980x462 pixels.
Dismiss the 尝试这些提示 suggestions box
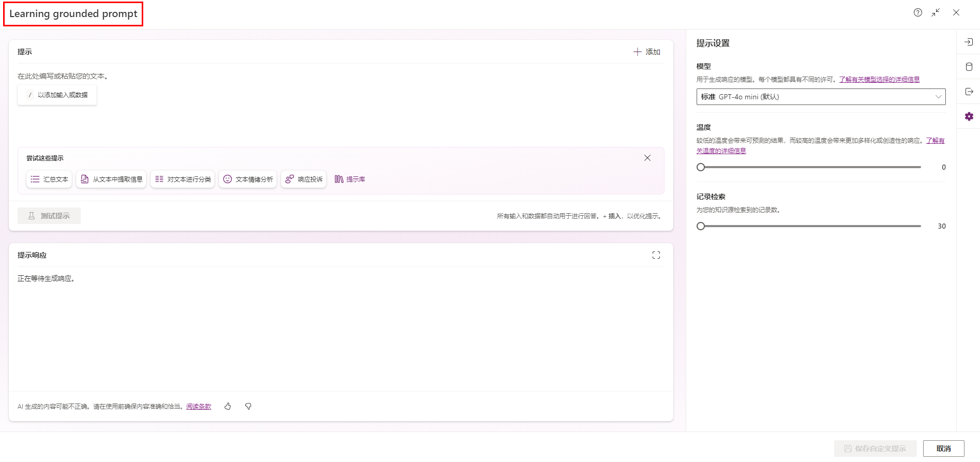click(x=647, y=158)
